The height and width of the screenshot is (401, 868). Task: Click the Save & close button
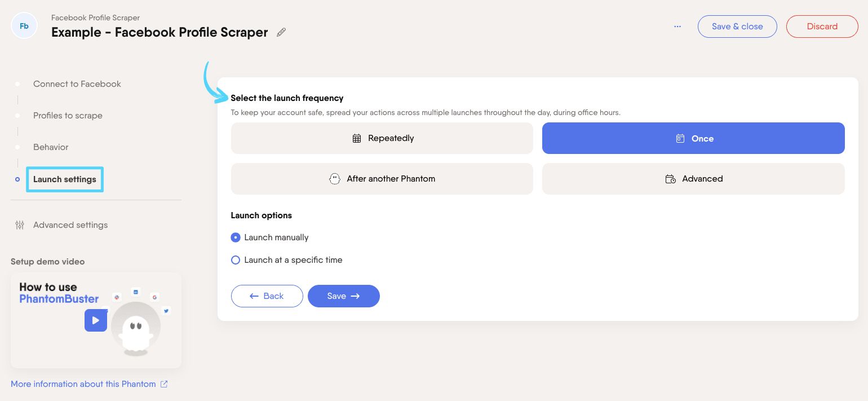737,27
